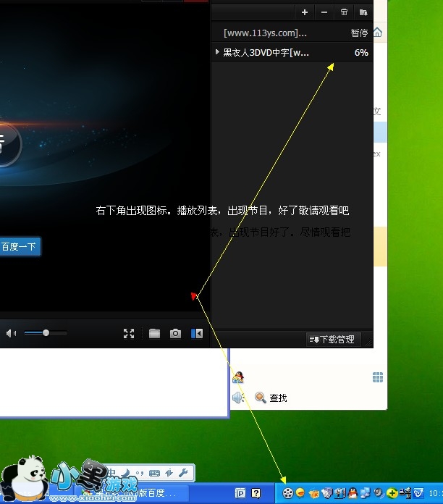443x504 pixels.
Task: Click the green plus tray icon
Action: 392,492
